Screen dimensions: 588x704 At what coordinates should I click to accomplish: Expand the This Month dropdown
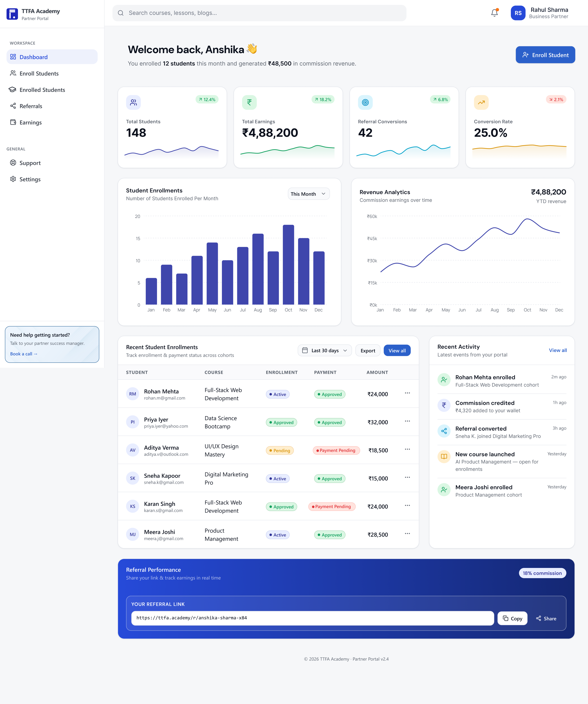tap(308, 194)
